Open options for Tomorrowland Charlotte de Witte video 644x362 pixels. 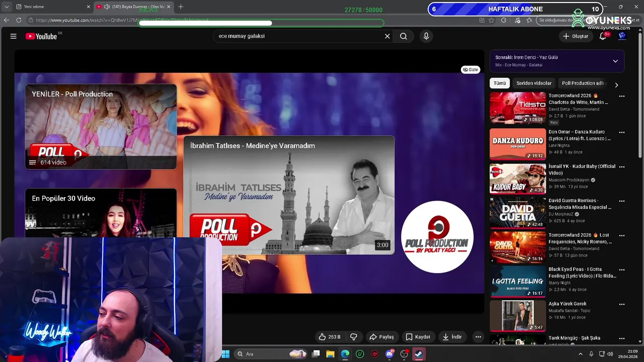[622, 96]
